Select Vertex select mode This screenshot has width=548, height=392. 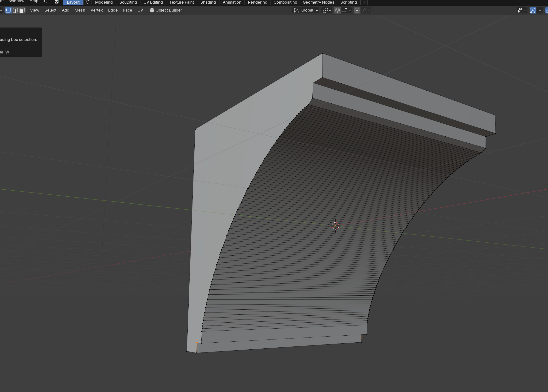click(8, 10)
